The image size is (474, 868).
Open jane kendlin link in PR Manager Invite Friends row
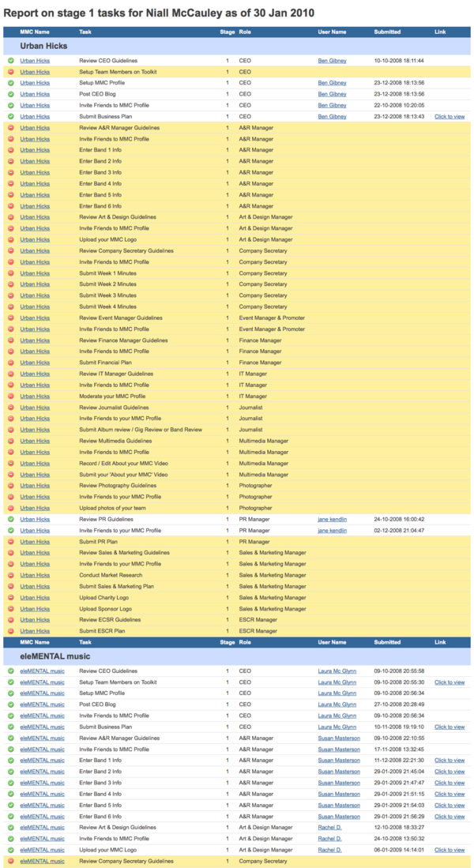tap(333, 530)
